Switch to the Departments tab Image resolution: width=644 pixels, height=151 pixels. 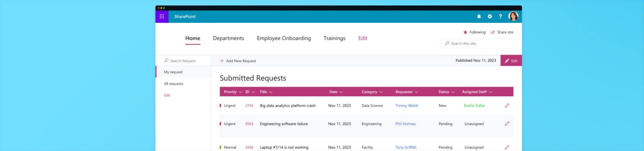pyautogui.click(x=228, y=38)
